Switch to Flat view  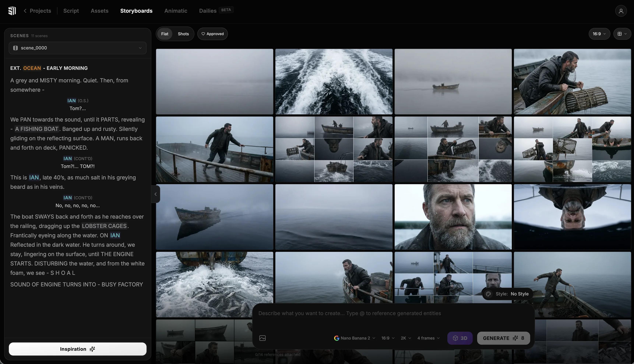pyautogui.click(x=164, y=34)
